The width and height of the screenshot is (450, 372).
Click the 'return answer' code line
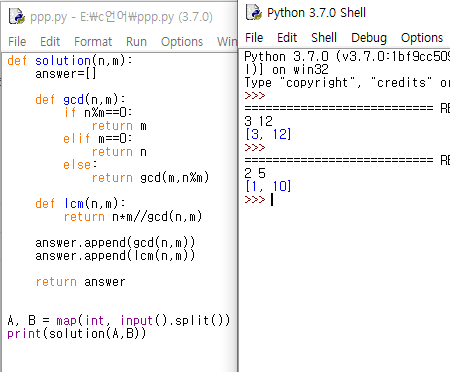[80, 282]
